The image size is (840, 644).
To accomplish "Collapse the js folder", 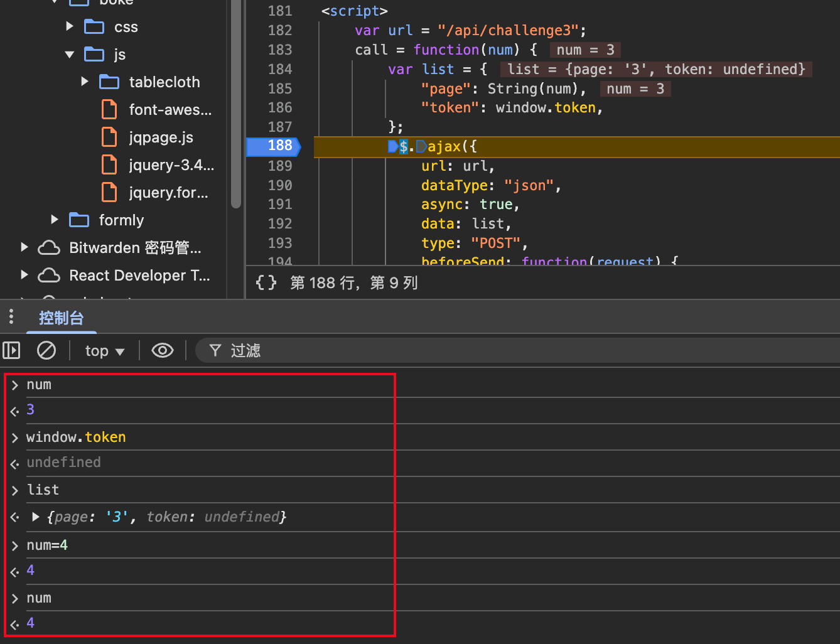I will (70, 55).
